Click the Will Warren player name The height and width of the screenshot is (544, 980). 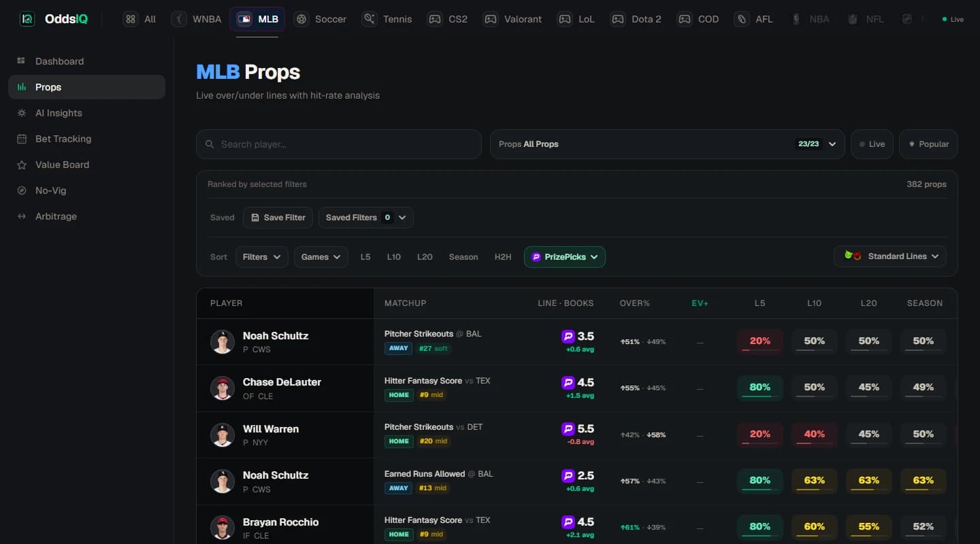[271, 429]
